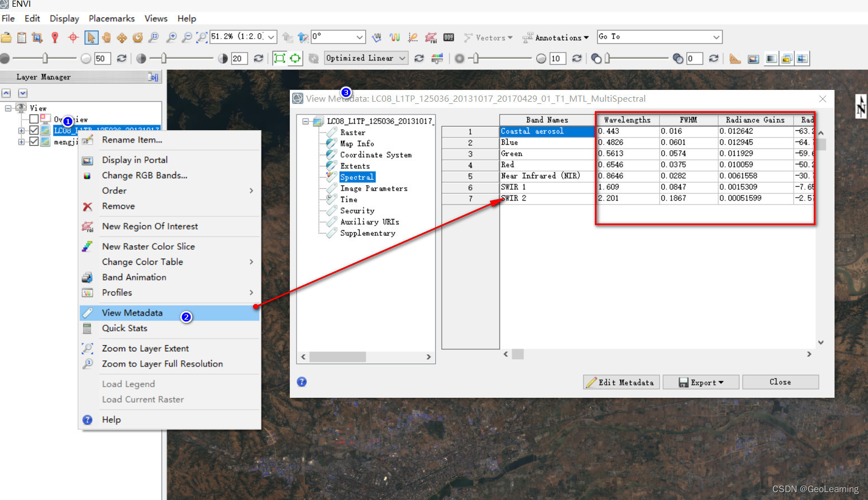The height and width of the screenshot is (500, 868).
Task: Open the Display menu
Action: coord(64,18)
